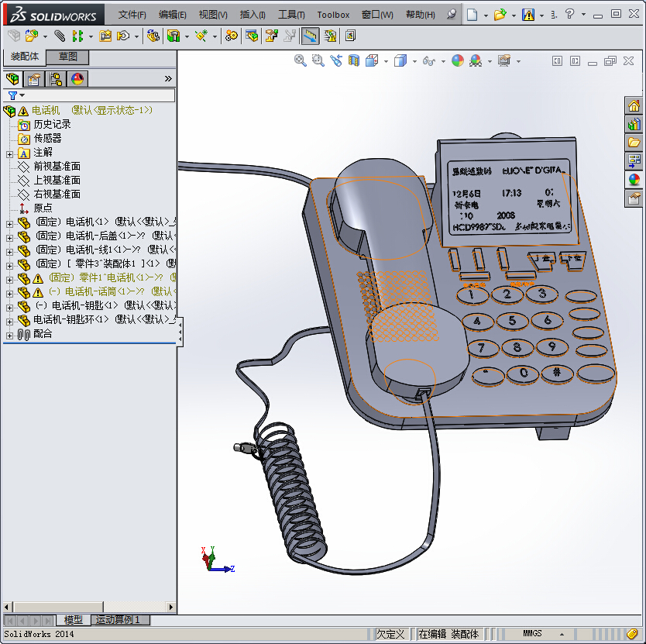This screenshot has height=644, width=646.
Task: Select 历史记录 in the feature tree
Action: coord(52,124)
